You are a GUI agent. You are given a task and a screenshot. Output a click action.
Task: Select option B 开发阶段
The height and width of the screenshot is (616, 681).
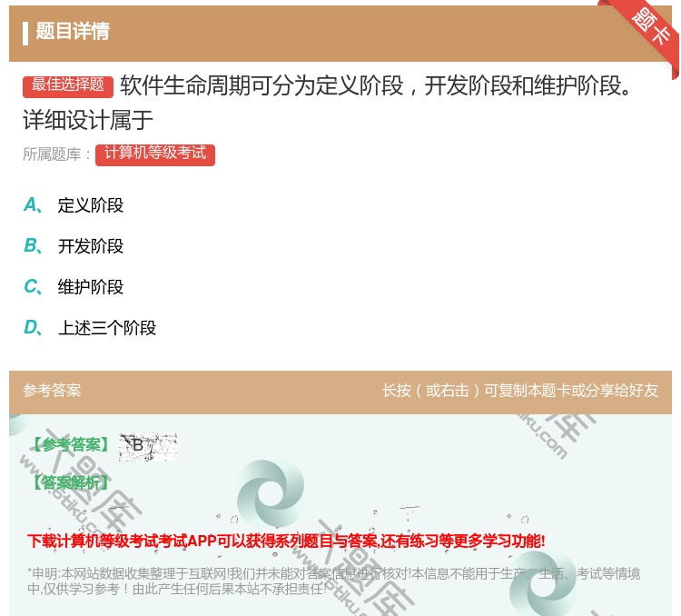click(x=74, y=246)
